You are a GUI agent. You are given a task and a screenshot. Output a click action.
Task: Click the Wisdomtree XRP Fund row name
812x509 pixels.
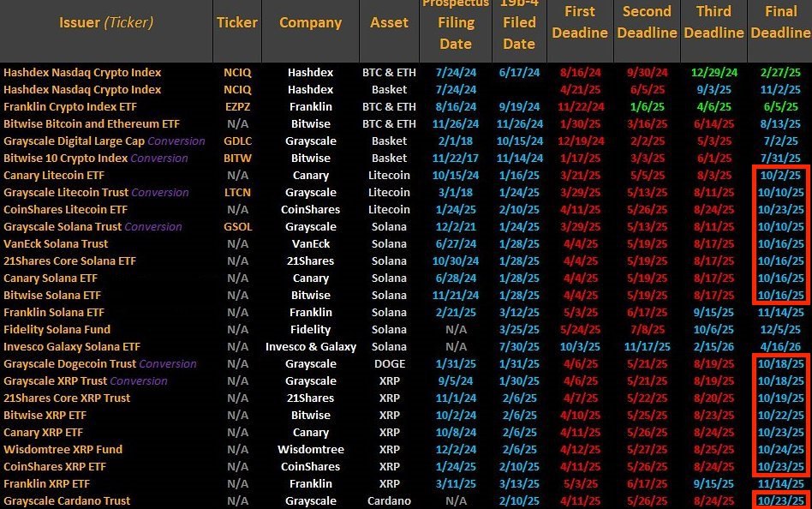point(63,449)
